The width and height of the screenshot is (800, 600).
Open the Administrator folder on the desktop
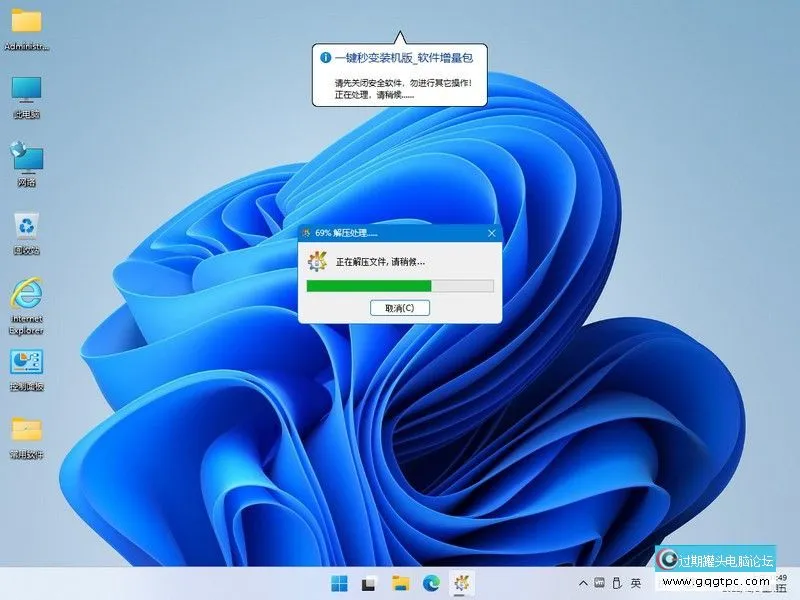(25, 22)
